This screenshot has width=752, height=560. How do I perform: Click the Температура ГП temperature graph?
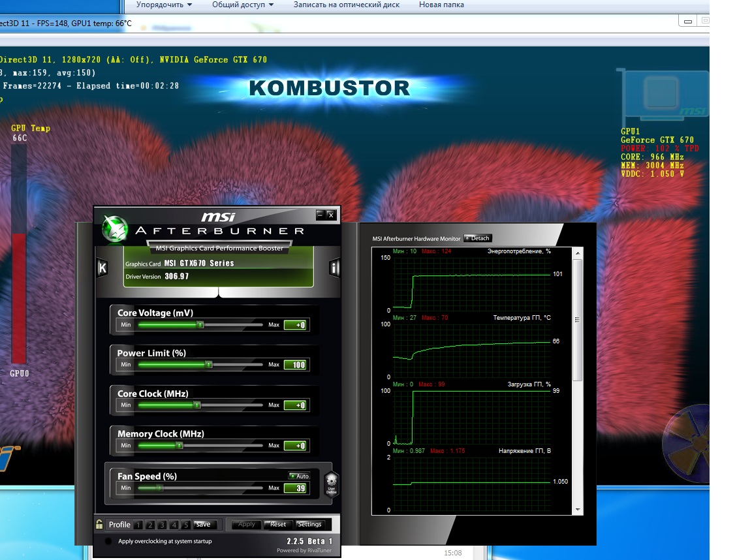[471, 350]
